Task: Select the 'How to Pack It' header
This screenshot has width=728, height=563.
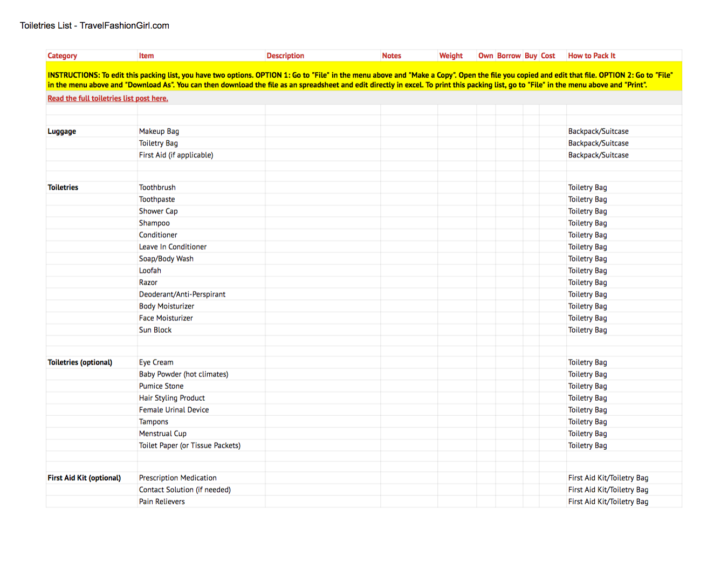Action: [592, 56]
